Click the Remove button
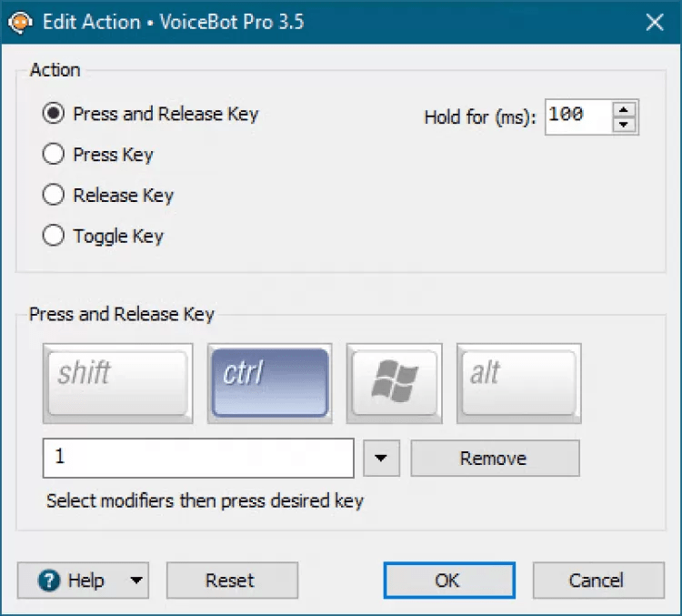Image resolution: width=682 pixels, height=616 pixels. pos(495,459)
